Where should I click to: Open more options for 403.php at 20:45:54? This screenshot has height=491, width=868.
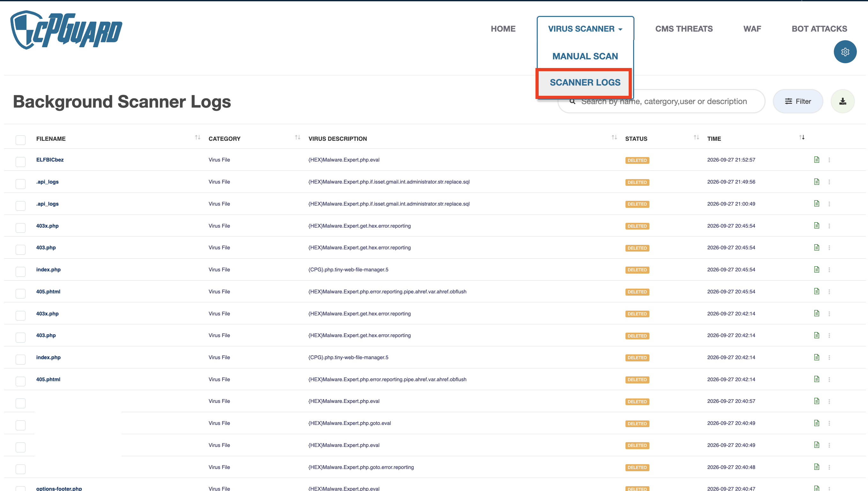(x=829, y=247)
